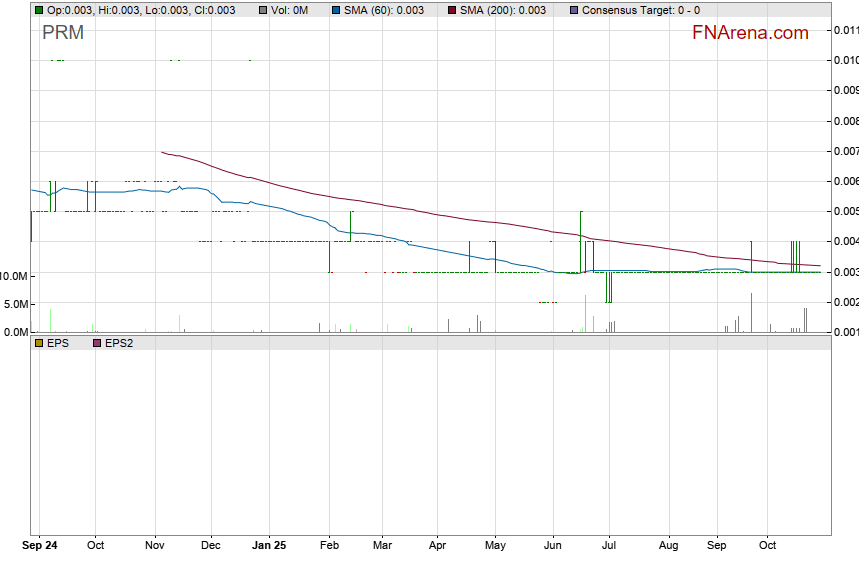859x566 pixels.
Task: Click the Consensus Target: 0 - 0 text
Action: [x=640, y=10]
